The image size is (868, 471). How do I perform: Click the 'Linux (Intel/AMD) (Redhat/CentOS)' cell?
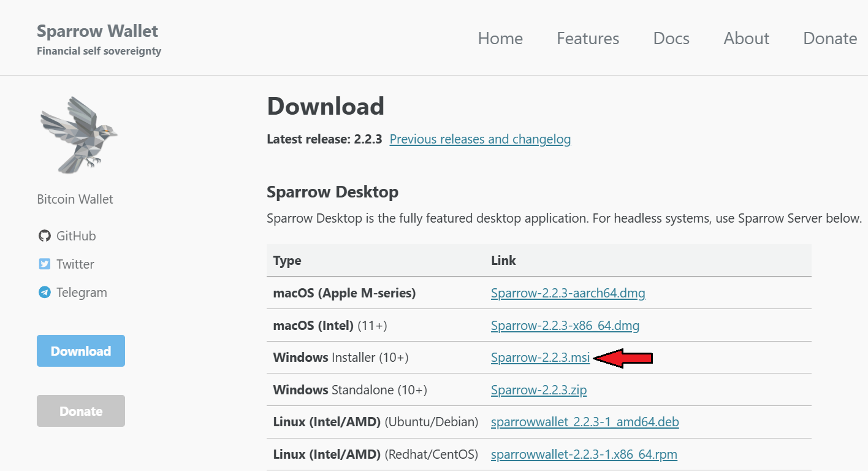(375, 454)
